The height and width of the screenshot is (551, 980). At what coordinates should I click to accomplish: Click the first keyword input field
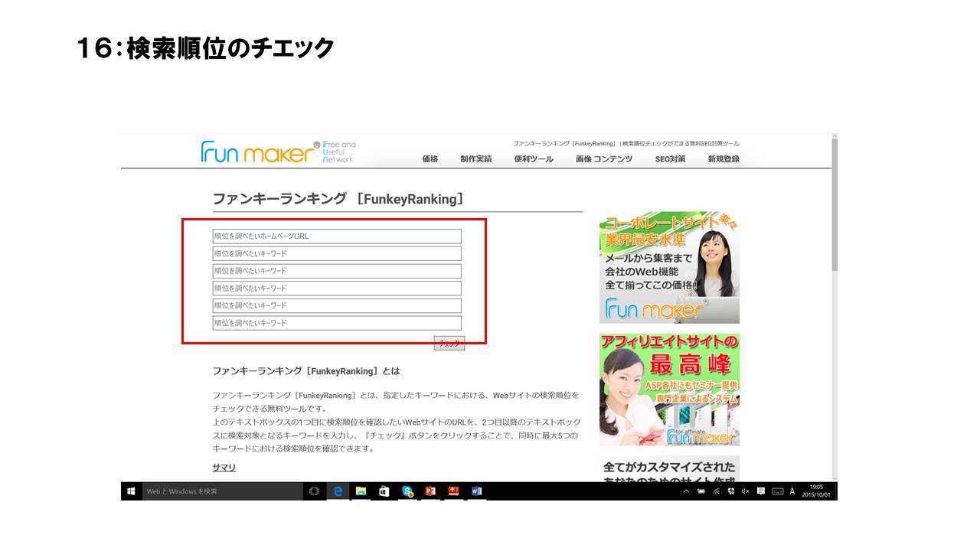coord(337,253)
